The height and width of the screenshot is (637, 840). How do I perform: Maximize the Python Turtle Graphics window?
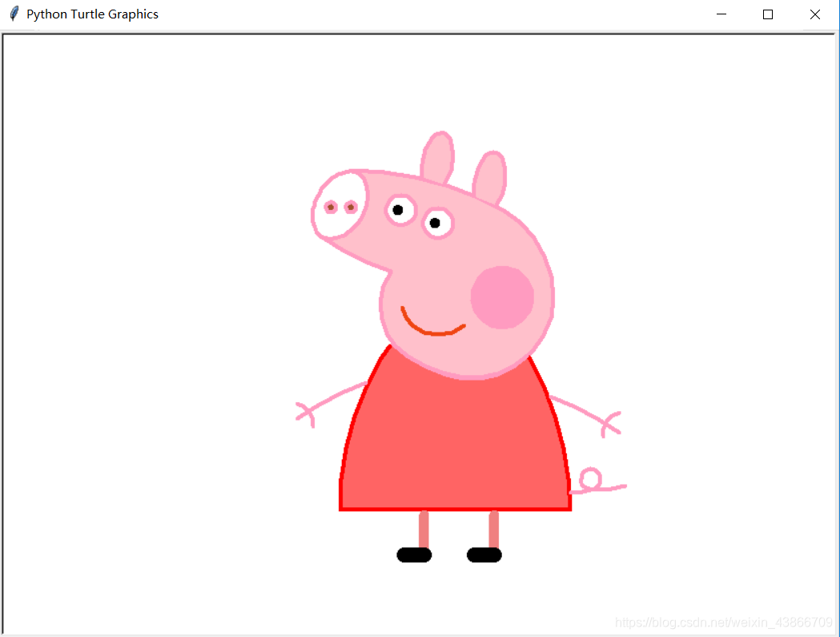[768, 14]
